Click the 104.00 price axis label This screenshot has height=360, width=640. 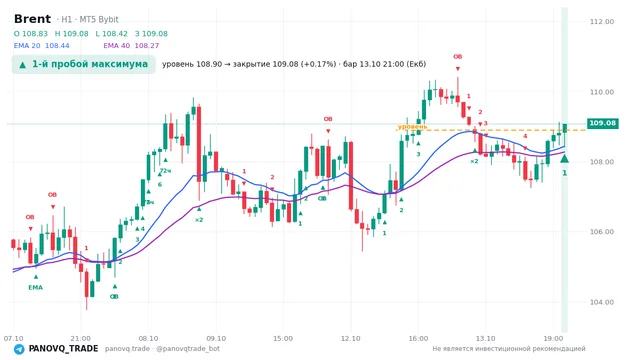pos(602,302)
